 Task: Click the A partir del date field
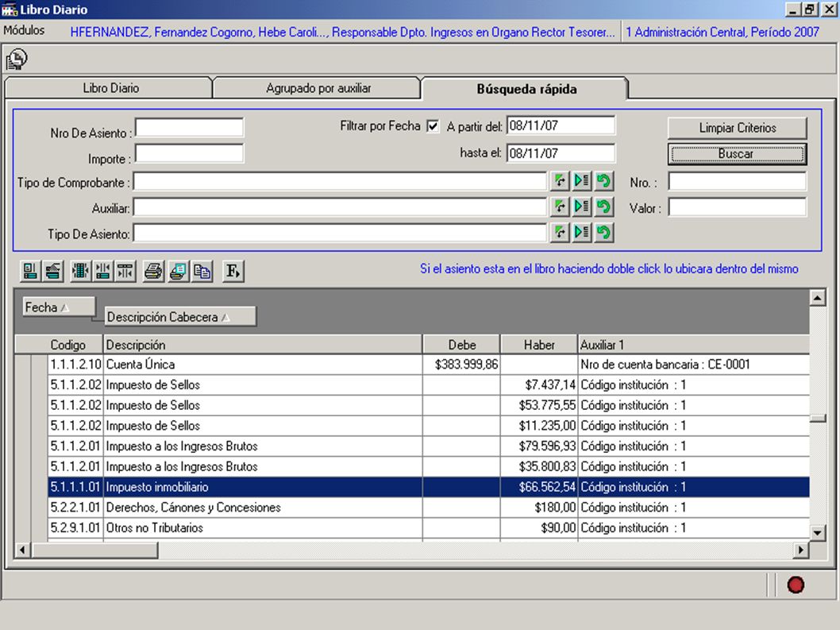tap(561, 126)
